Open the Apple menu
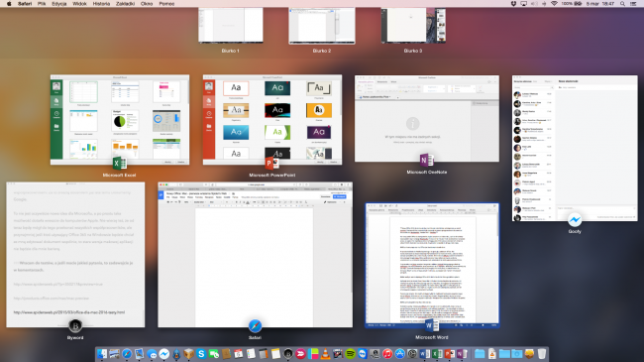Screen dimensions: 644x362 coord(9,4)
